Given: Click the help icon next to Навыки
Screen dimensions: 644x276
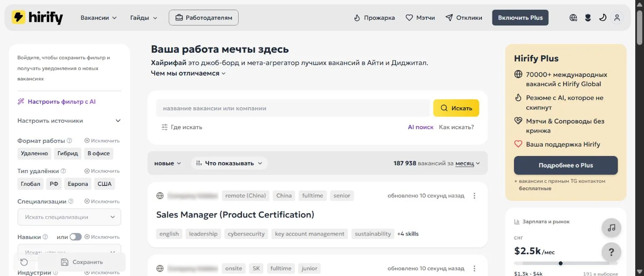Looking at the screenshot, I should 45,237.
